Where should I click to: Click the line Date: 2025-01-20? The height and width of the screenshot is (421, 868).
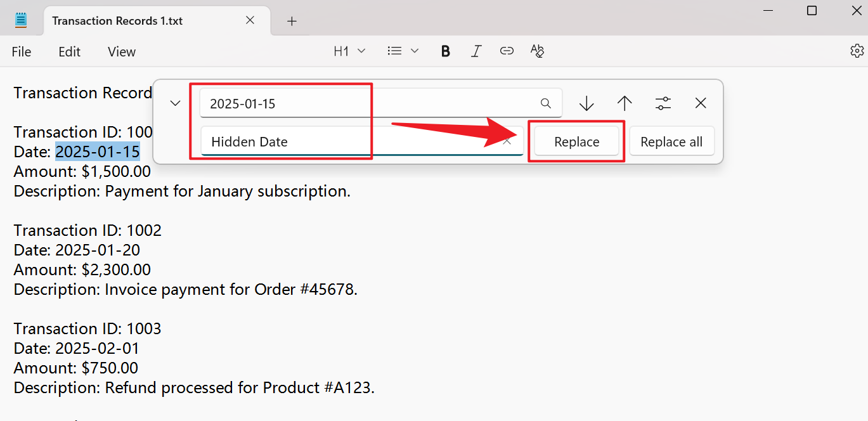tap(77, 250)
